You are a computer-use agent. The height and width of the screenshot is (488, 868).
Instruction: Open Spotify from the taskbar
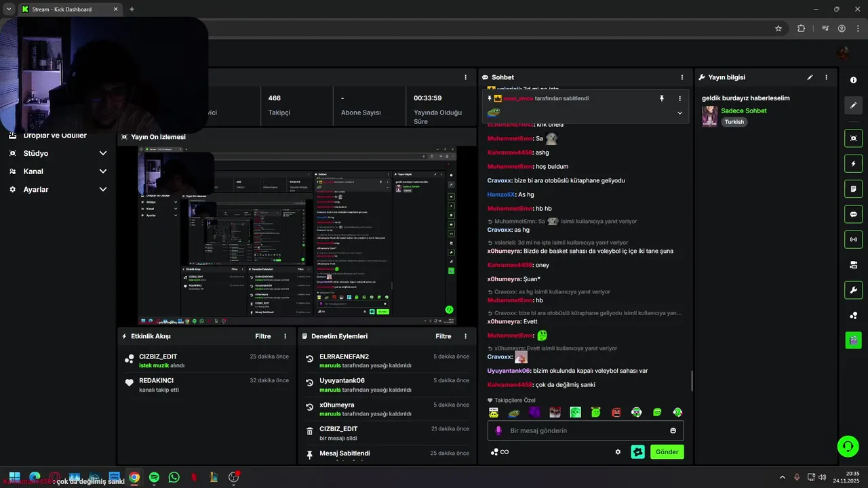pyautogui.click(x=154, y=477)
